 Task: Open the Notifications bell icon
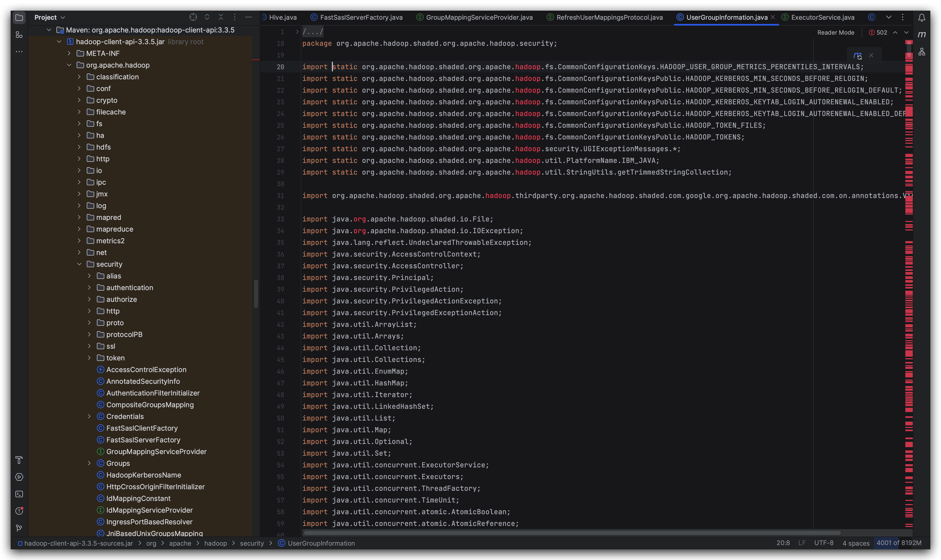921,17
